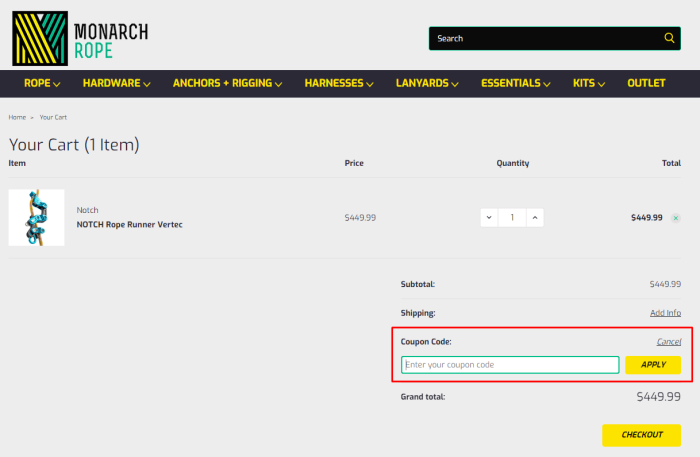Apply the coupon code
Viewport: 700px width, 457px height.
653,365
